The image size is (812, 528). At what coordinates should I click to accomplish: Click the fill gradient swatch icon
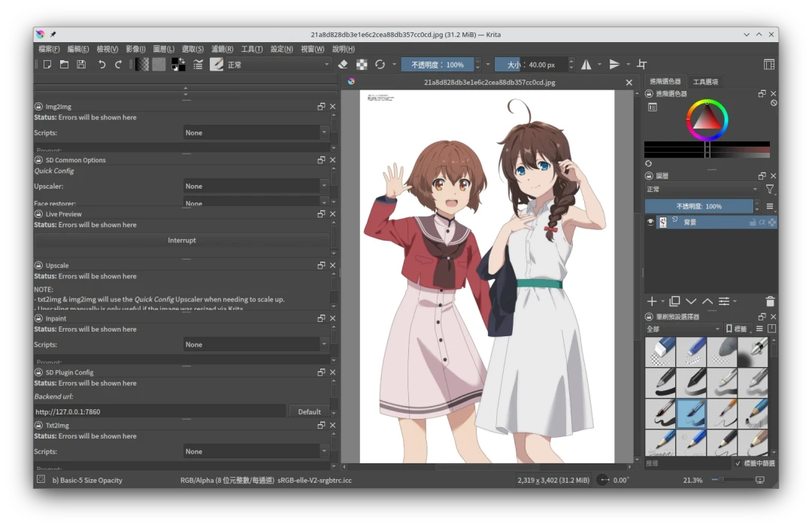(141, 65)
